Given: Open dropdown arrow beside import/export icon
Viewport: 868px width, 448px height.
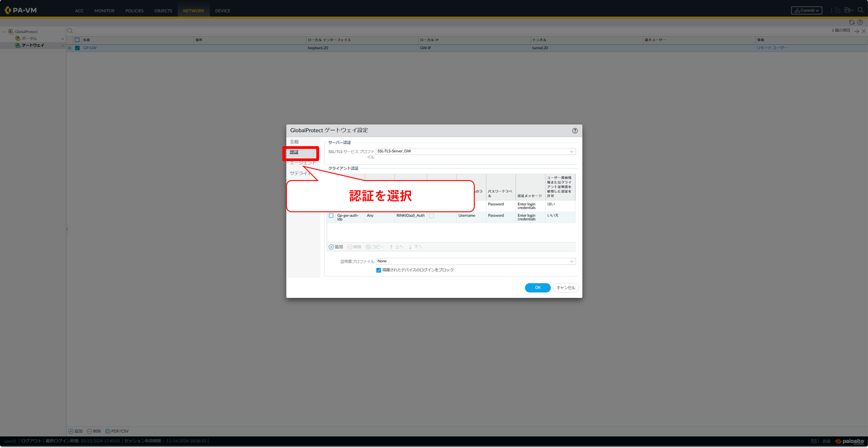Looking at the screenshot, I should [852, 10].
